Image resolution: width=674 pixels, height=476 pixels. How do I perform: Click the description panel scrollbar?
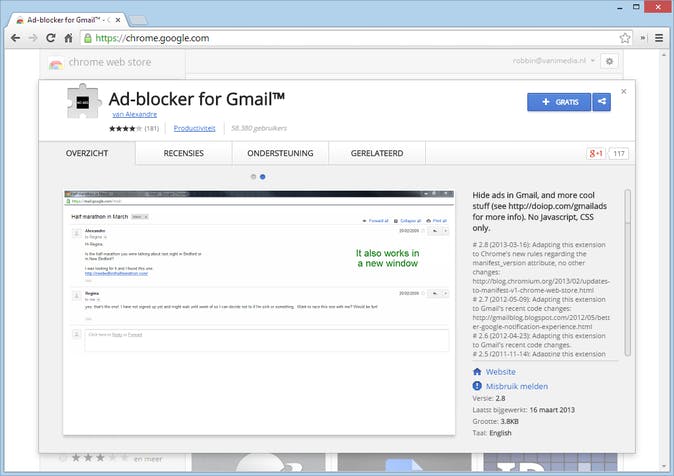coord(628,273)
